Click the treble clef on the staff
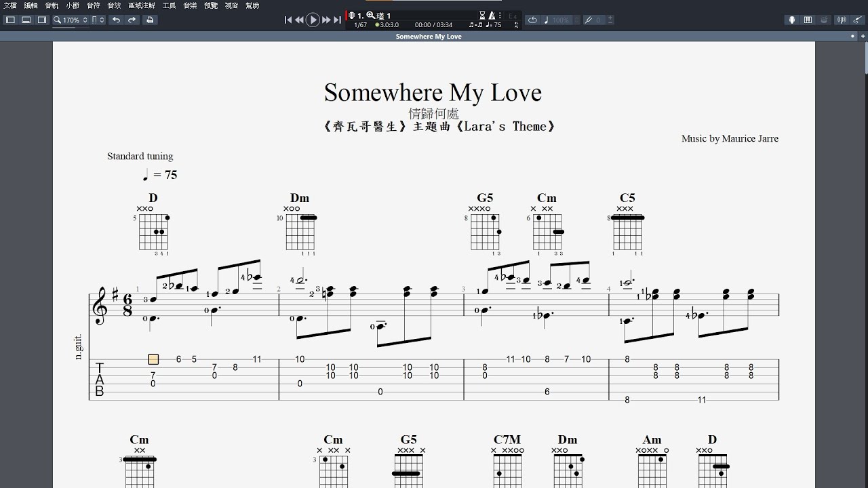The width and height of the screenshot is (868, 488). [x=100, y=306]
